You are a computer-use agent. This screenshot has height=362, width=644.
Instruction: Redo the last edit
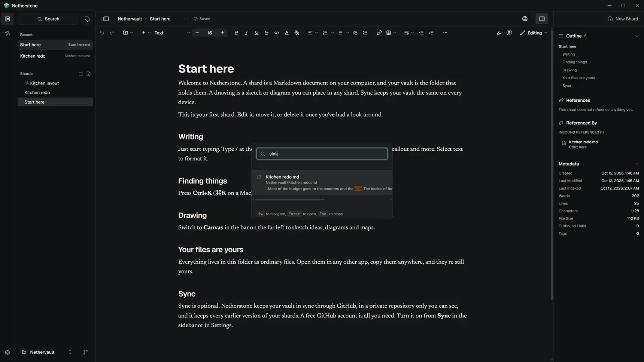point(112,33)
